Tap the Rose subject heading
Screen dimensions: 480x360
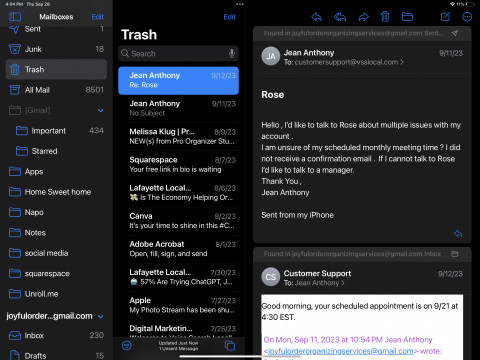[x=273, y=95]
